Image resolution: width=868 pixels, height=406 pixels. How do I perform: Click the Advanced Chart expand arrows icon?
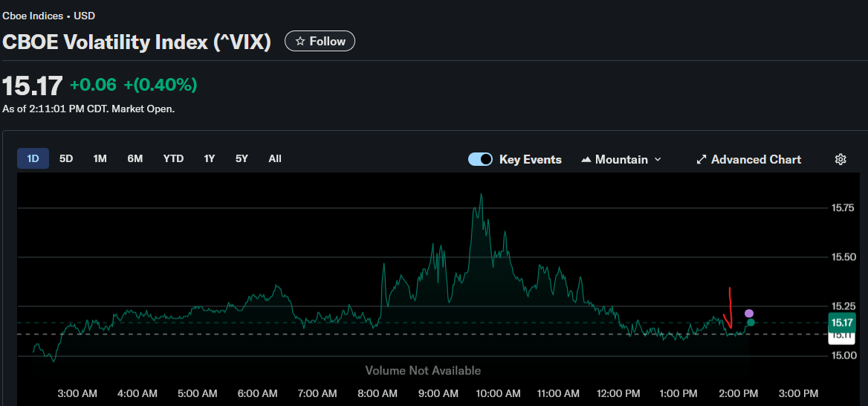pos(702,160)
